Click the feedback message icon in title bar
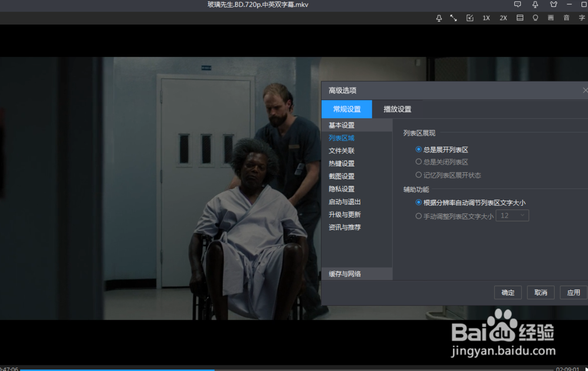Image resolution: width=588 pixels, height=371 pixels. point(517,4)
